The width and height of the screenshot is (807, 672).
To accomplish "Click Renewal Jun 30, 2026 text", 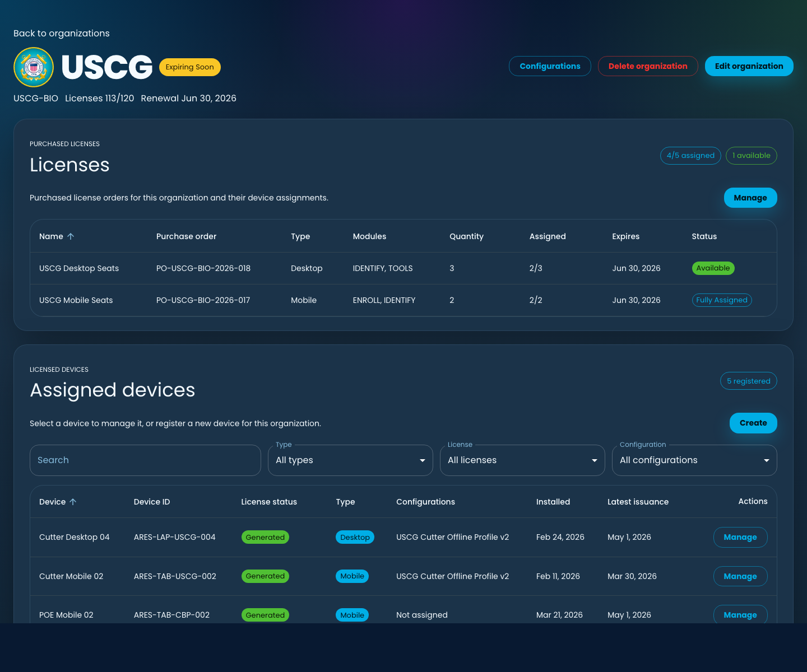I will (189, 98).
